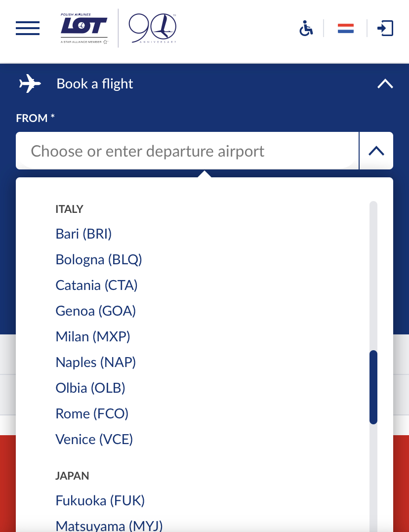Change language via the flag icon
Image resolution: width=409 pixels, height=532 pixels.
coord(346,28)
